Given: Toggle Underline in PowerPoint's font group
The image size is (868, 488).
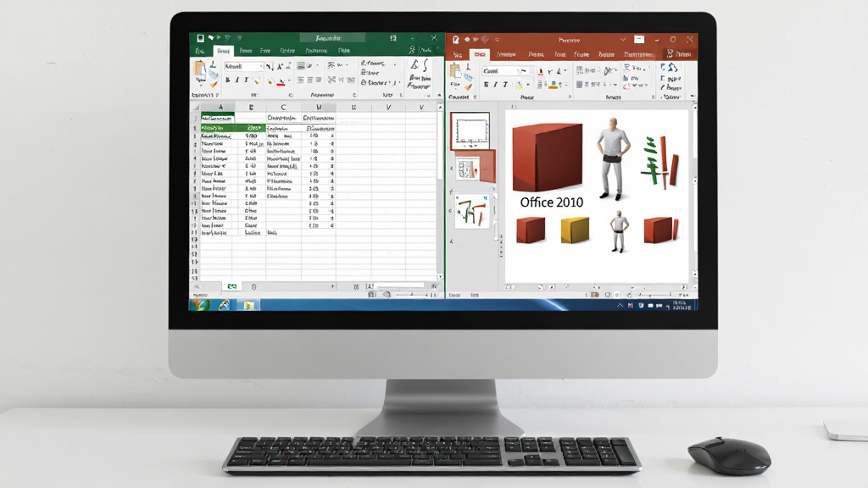Looking at the screenshot, I should pos(505,85).
